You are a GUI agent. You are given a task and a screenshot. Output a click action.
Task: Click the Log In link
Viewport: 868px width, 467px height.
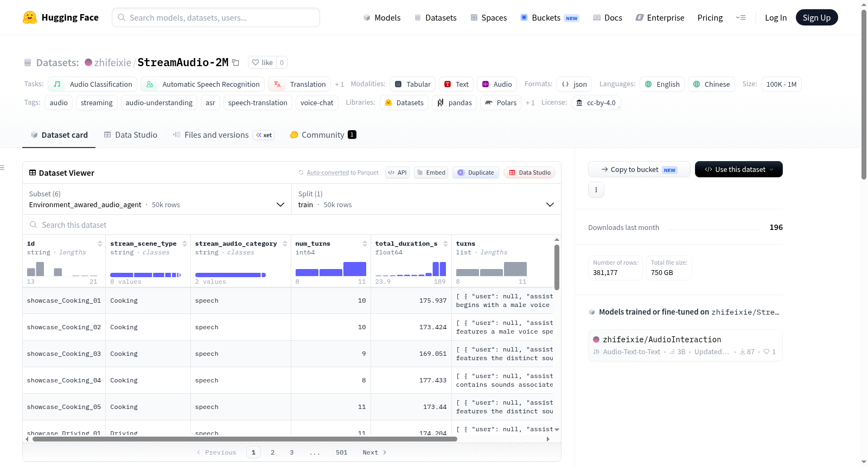point(776,17)
